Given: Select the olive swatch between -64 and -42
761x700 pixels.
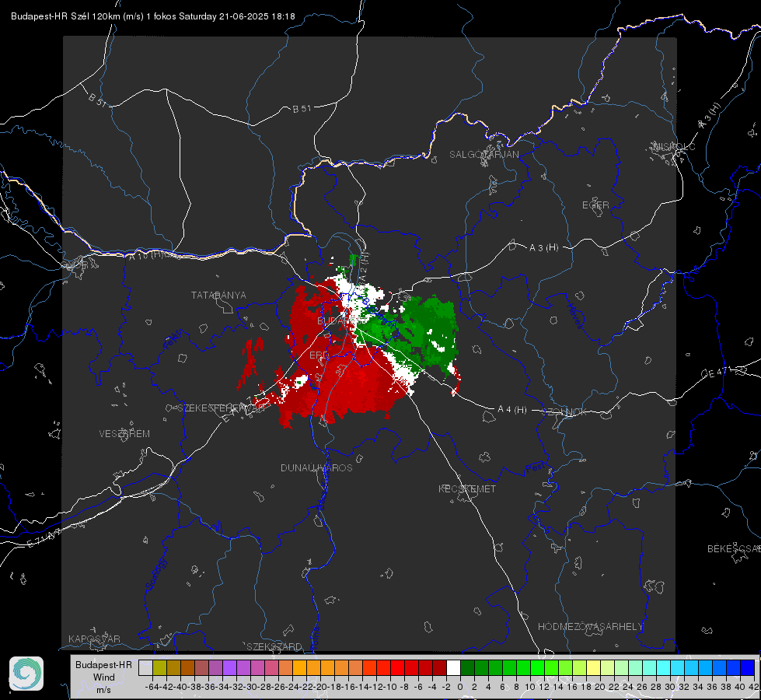Looking at the screenshot, I should [x=159, y=667].
